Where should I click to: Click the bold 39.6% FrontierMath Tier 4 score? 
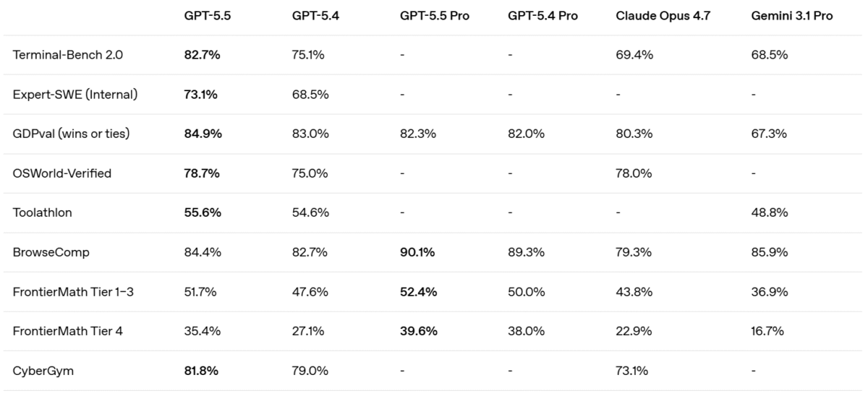point(417,331)
